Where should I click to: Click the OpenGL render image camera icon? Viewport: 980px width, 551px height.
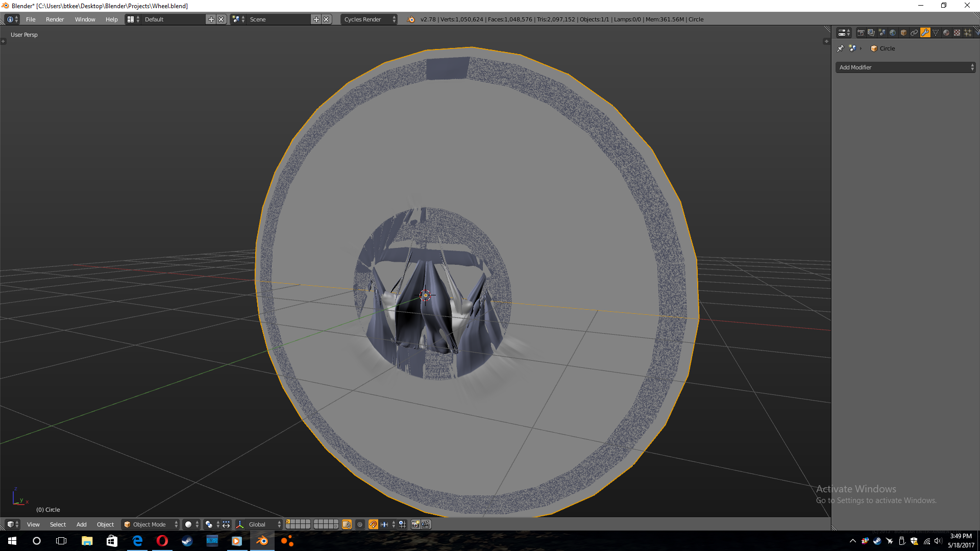click(x=415, y=524)
